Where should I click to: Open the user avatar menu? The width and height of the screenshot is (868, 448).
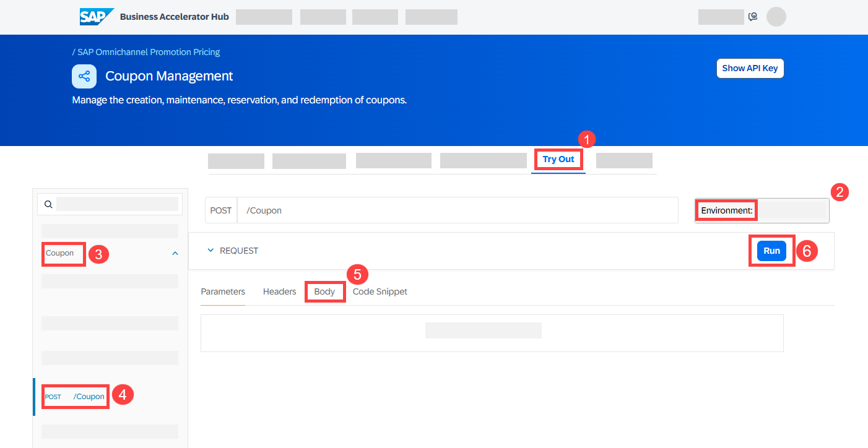click(776, 17)
